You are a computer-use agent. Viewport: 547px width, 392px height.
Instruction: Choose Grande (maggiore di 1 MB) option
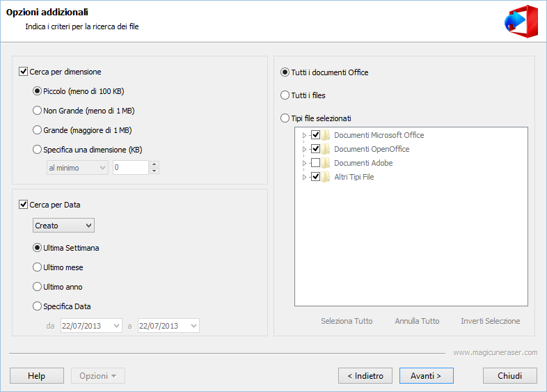38,130
